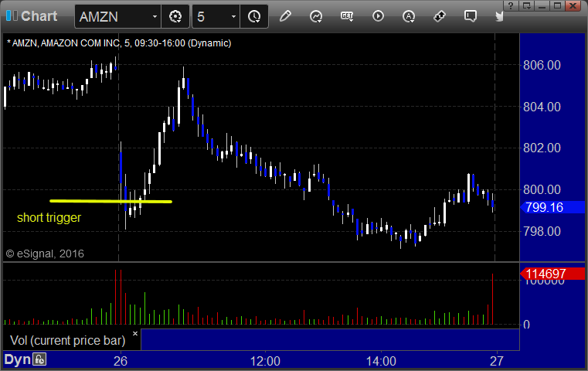This screenshot has width=588, height=371.
Task: Click the Dyn lock icon
Action: (x=39, y=359)
